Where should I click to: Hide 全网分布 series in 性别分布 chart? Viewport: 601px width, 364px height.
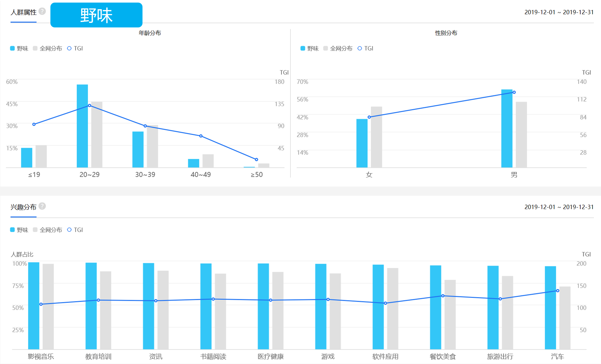coord(338,48)
